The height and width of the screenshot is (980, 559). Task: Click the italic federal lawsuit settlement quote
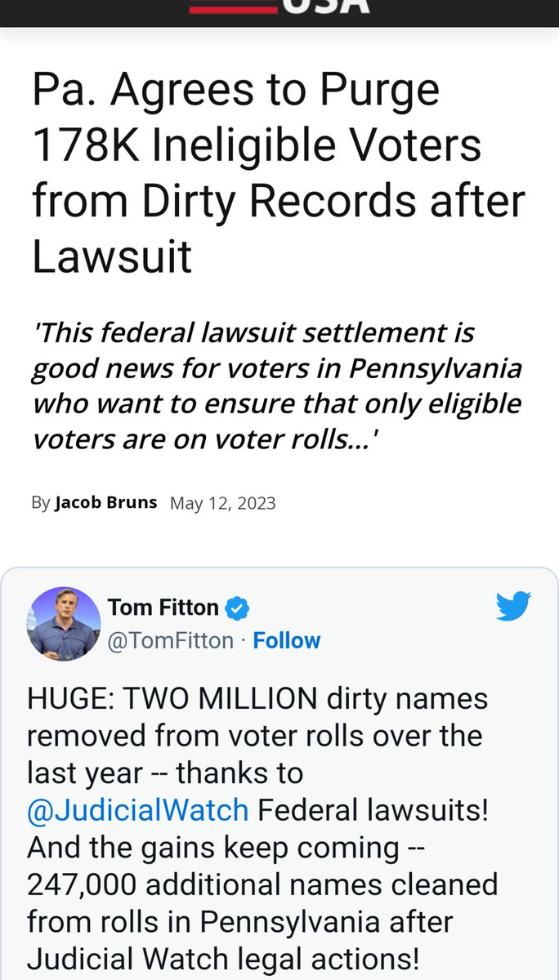click(x=276, y=385)
